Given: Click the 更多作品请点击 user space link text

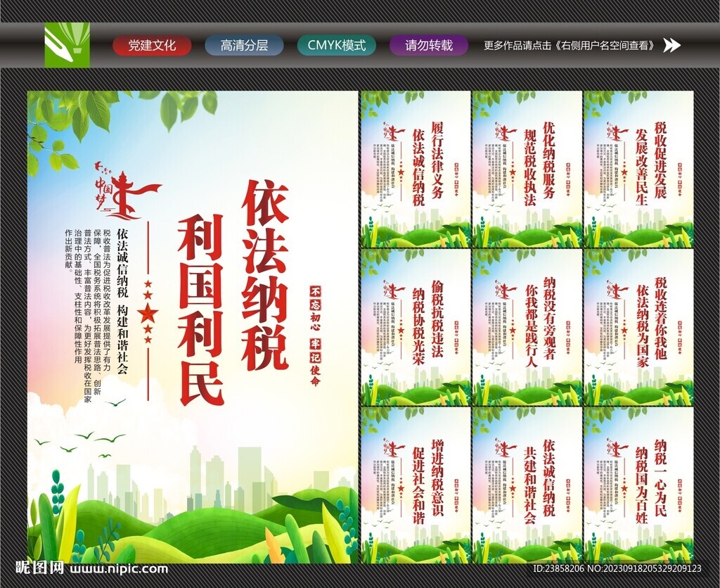Looking at the screenshot, I should click(571, 46).
